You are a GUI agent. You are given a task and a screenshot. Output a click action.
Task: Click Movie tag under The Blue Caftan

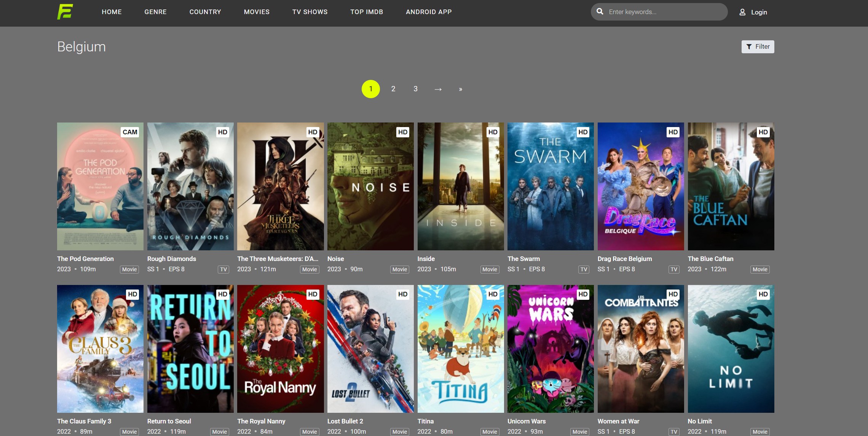760,269
